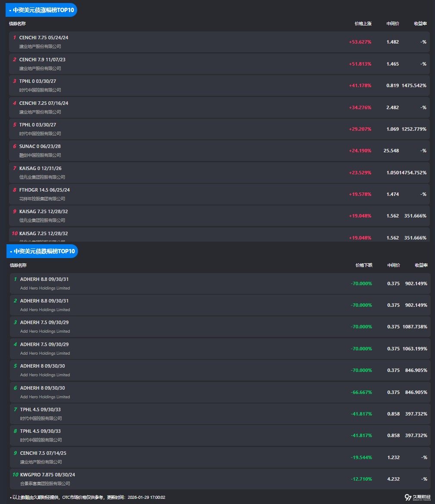Select bond KAISAG 0 12/31/26
Viewport: 435px width, 504px height.
click(40, 168)
